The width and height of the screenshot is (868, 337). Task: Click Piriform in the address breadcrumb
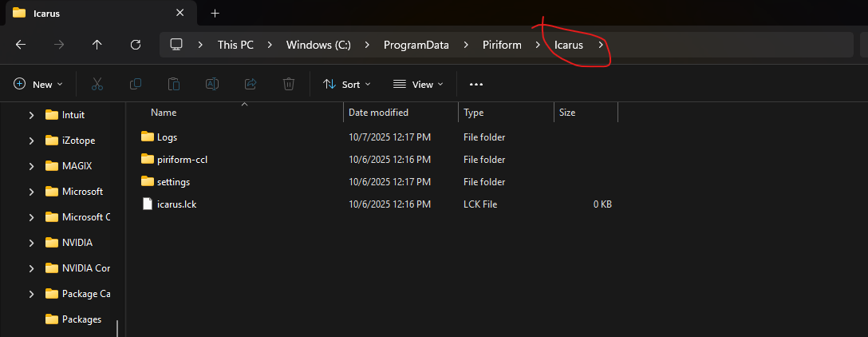tap(502, 45)
